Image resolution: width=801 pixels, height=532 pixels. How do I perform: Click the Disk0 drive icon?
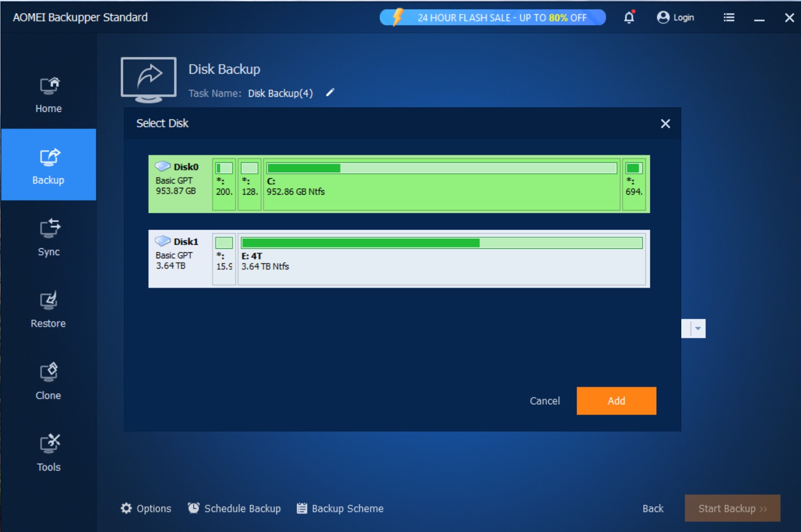pos(162,166)
